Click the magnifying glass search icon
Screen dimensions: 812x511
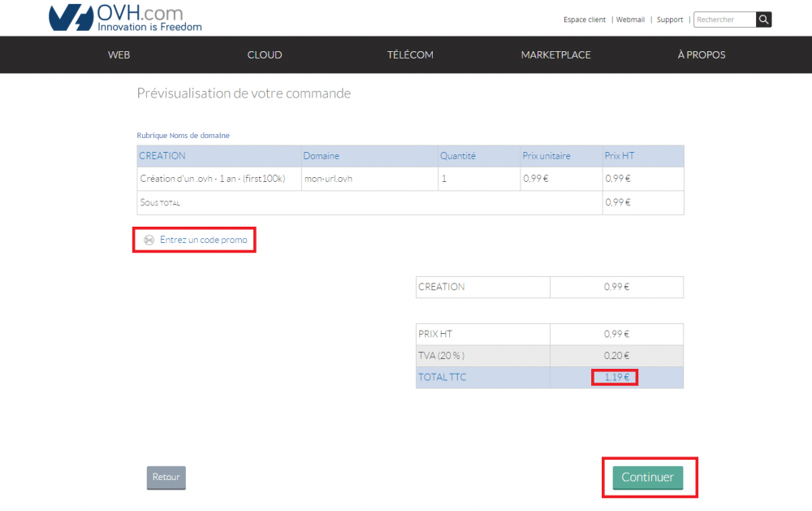[x=763, y=19]
